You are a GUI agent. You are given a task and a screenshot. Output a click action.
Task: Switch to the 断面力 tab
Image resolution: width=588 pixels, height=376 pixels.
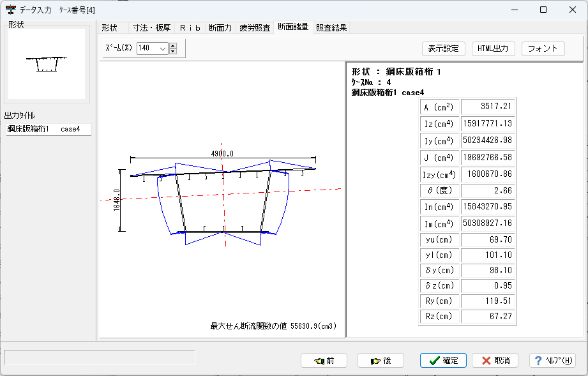tap(220, 27)
